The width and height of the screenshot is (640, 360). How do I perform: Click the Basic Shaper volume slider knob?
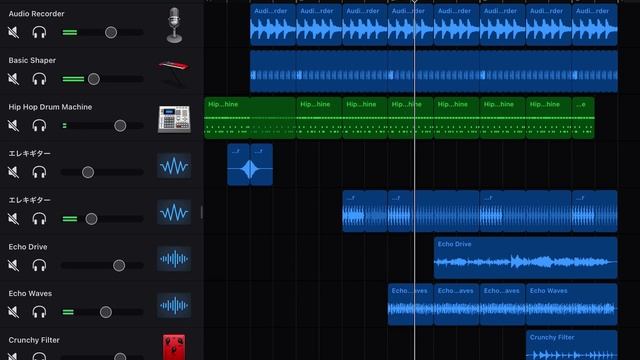point(93,79)
